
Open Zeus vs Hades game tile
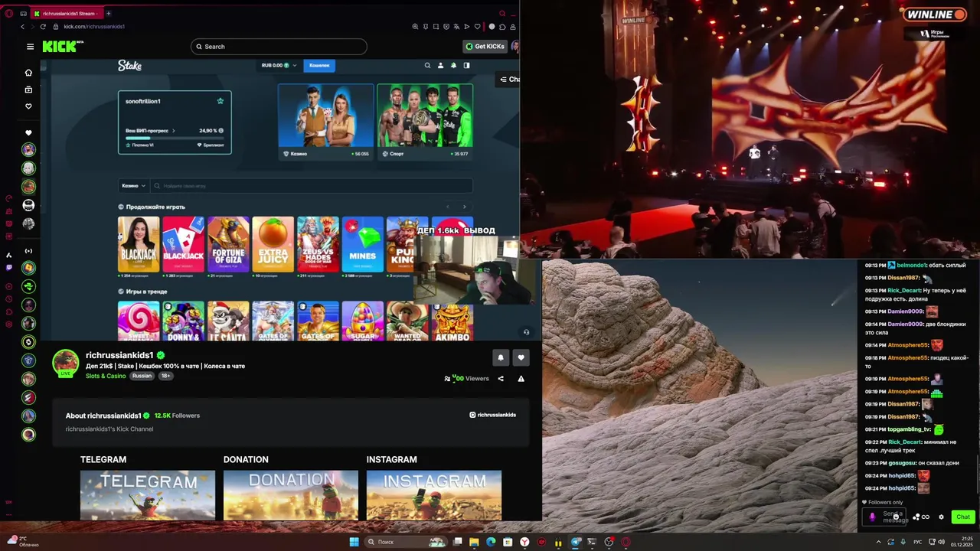pyautogui.click(x=318, y=244)
